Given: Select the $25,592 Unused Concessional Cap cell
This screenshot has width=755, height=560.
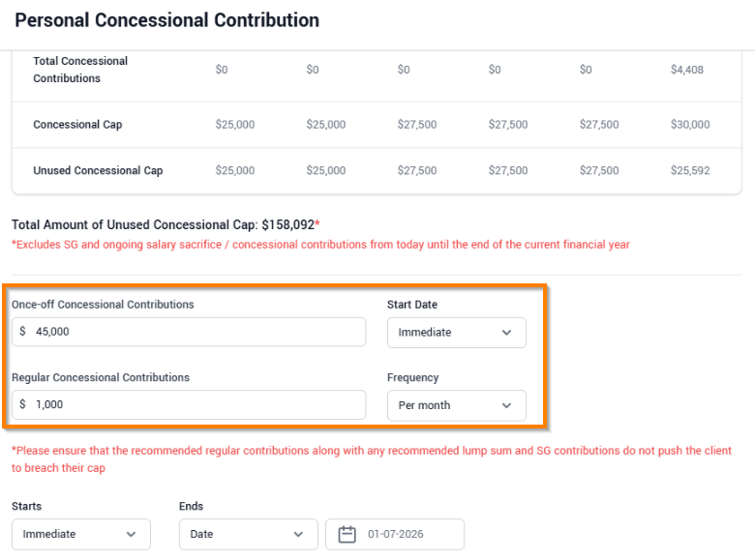Looking at the screenshot, I should [x=690, y=170].
